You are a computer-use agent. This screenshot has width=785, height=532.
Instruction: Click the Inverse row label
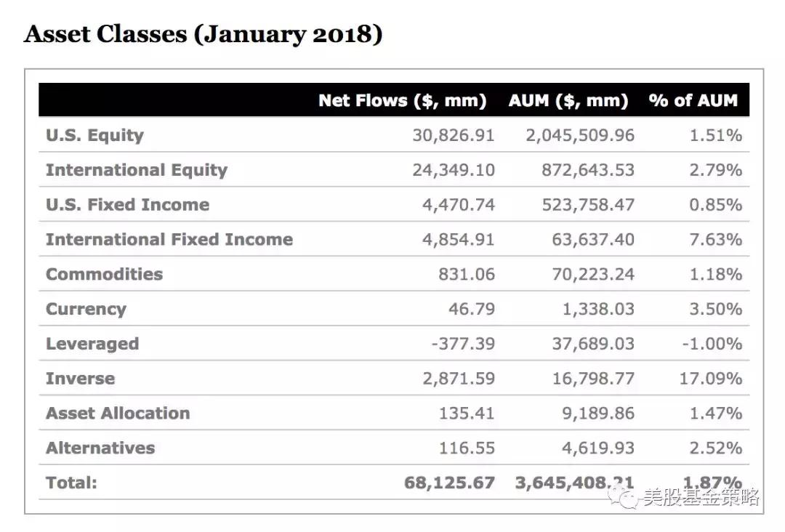(80, 379)
